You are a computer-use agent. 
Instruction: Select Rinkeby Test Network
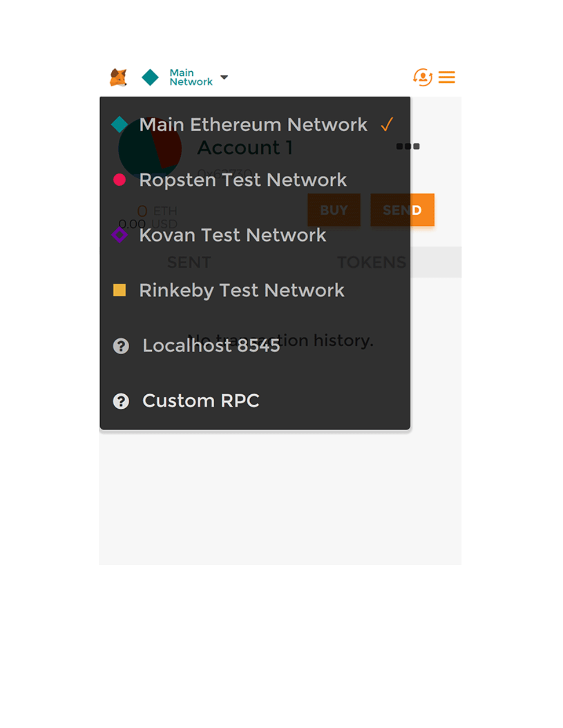[x=241, y=290]
